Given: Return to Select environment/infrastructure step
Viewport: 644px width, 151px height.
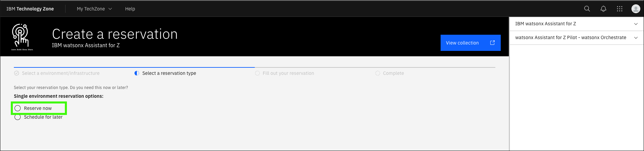Looking at the screenshot, I should pos(61,73).
